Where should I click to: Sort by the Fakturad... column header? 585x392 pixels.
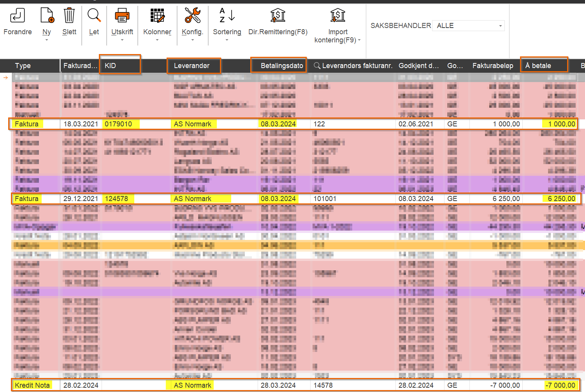[x=80, y=66]
